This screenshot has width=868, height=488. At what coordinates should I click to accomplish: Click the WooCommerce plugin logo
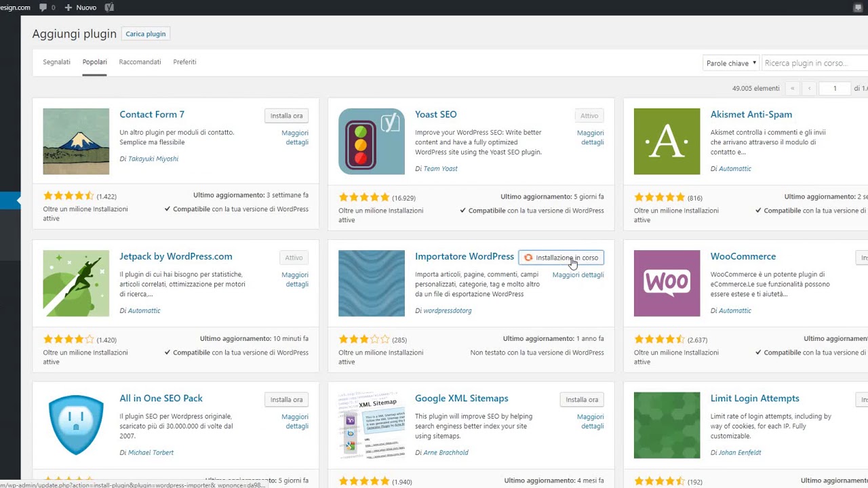pyautogui.click(x=667, y=283)
